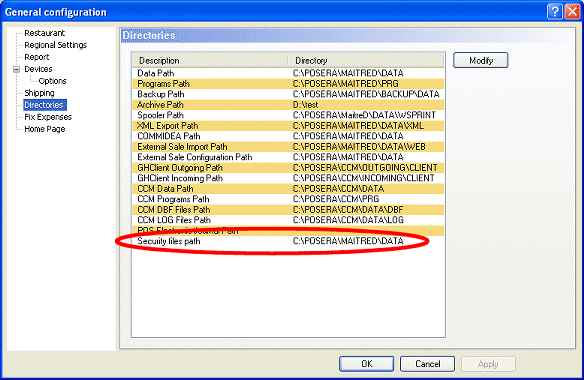Click C:\POSERA\CCM\OUTGOING\CLIENT directory value
Viewport: 584px width, 380px height.
click(x=365, y=168)
